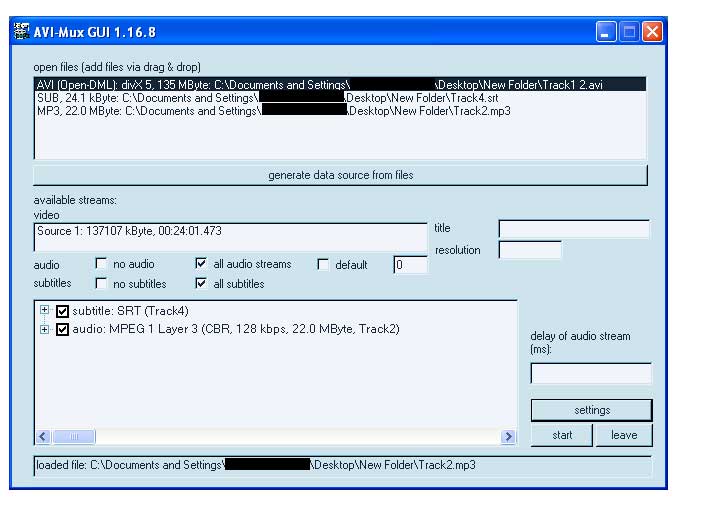
Task: Expand the audio: MPEG 1 Layer 3 node
Action: (x=44, y=329)
